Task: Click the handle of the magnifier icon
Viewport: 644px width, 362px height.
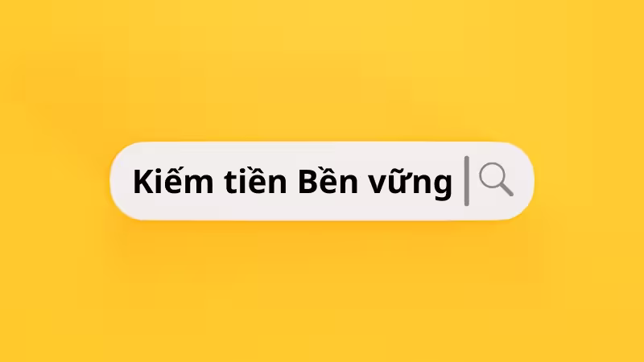Action: coord(506,189)
